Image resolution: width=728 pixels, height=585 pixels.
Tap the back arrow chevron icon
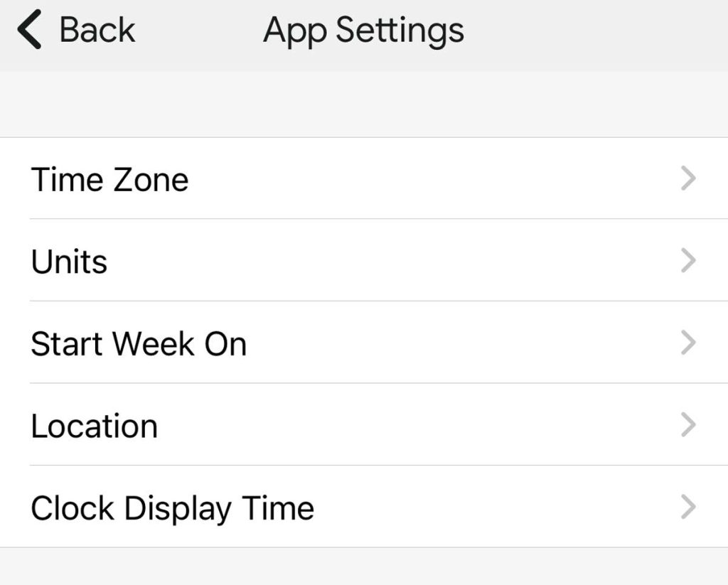coord(29,31)
